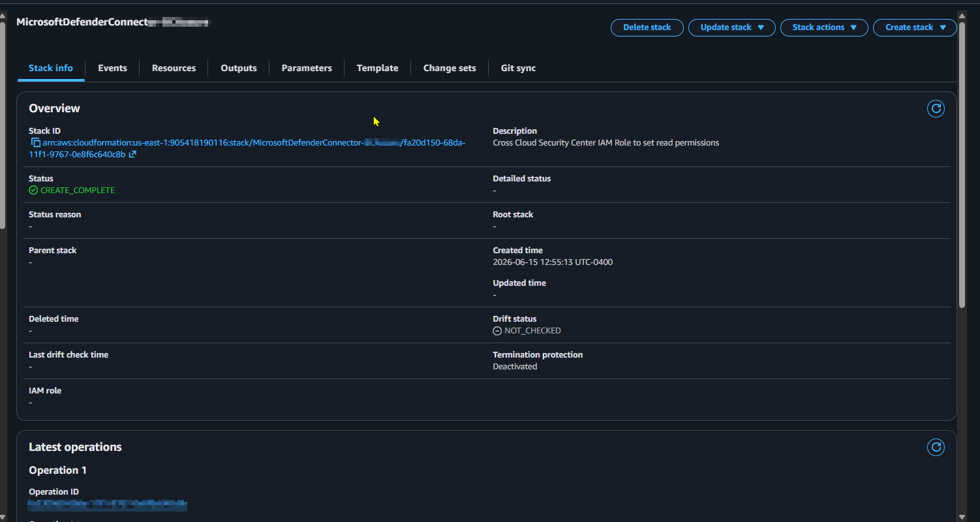Show the Template tab

click(377, 68)
